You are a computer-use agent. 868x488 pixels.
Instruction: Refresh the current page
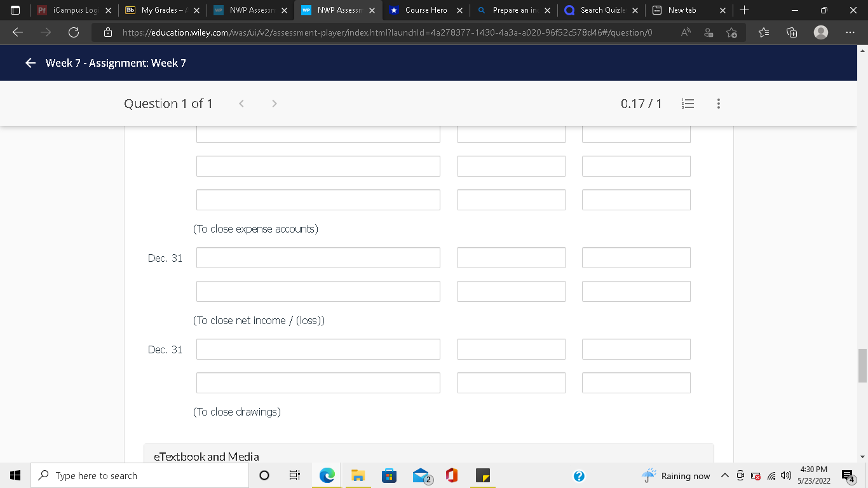(74, 32)
